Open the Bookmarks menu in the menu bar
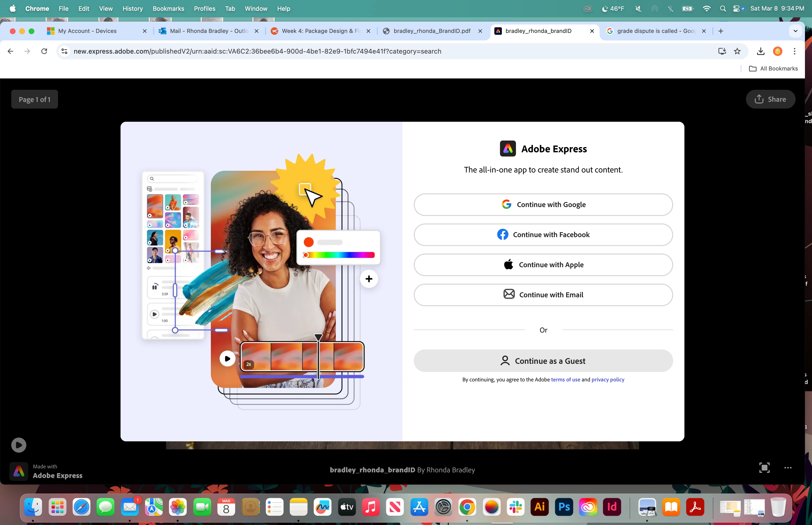The height and width of the screenshot is (525, 812). (x=168, y=8)
